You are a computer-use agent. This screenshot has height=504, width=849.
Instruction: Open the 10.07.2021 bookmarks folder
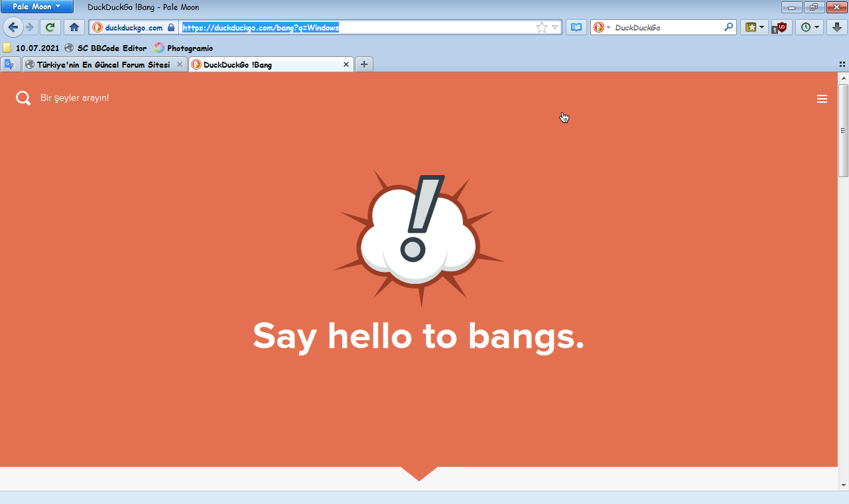[31, 48]
